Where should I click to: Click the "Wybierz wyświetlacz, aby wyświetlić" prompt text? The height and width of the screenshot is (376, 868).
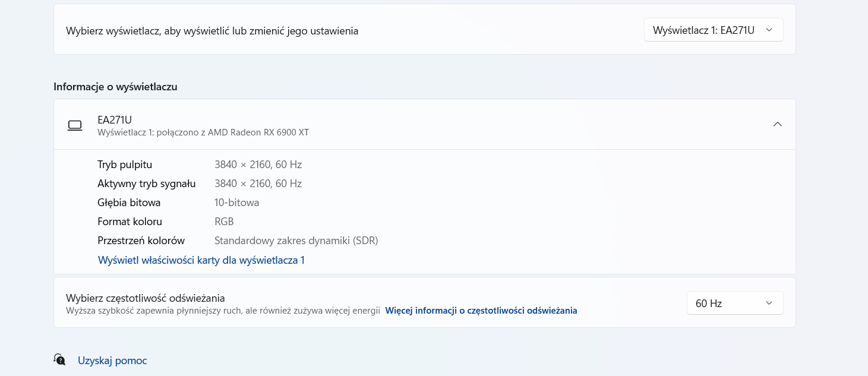(212, 31)
